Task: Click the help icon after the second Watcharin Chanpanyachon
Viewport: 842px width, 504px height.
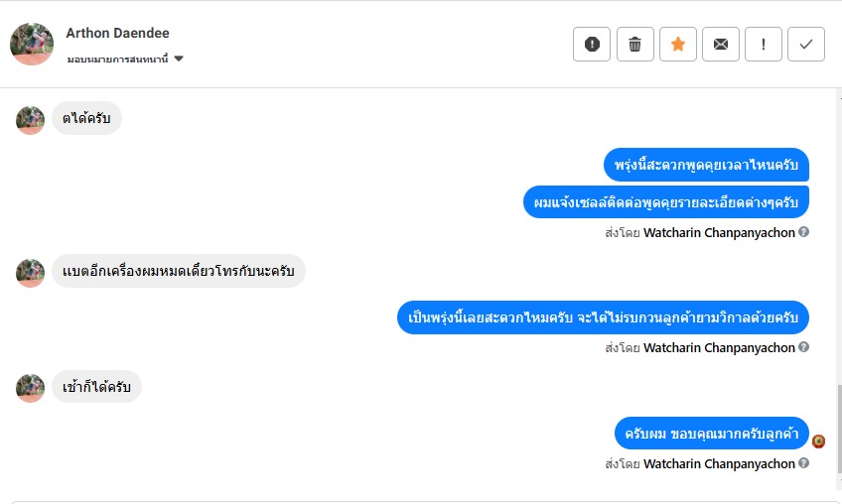Action: pyautogui.click(x=804, y=348)
